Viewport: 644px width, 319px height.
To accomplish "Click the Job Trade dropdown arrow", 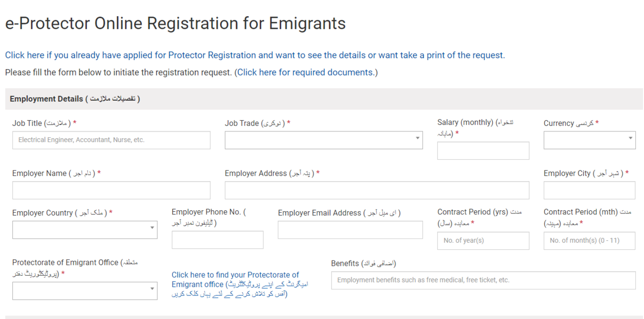I will (x=418, y=138).
